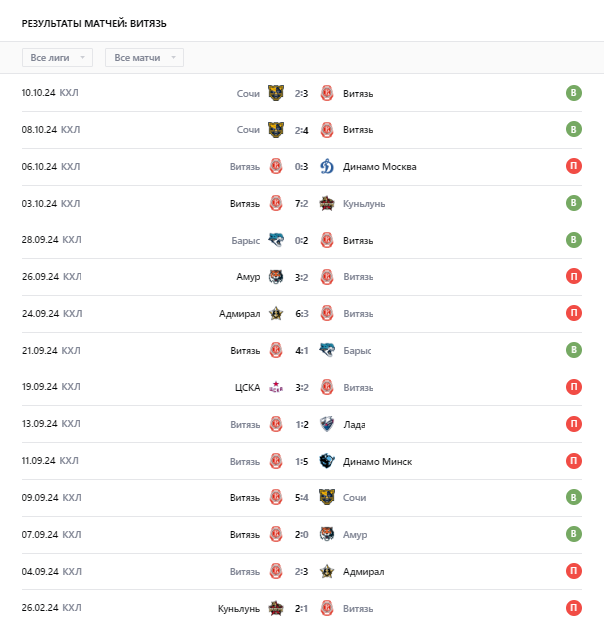
Task: Click KHL label on 09.09.24 match
Action: (x=70, y=497)
